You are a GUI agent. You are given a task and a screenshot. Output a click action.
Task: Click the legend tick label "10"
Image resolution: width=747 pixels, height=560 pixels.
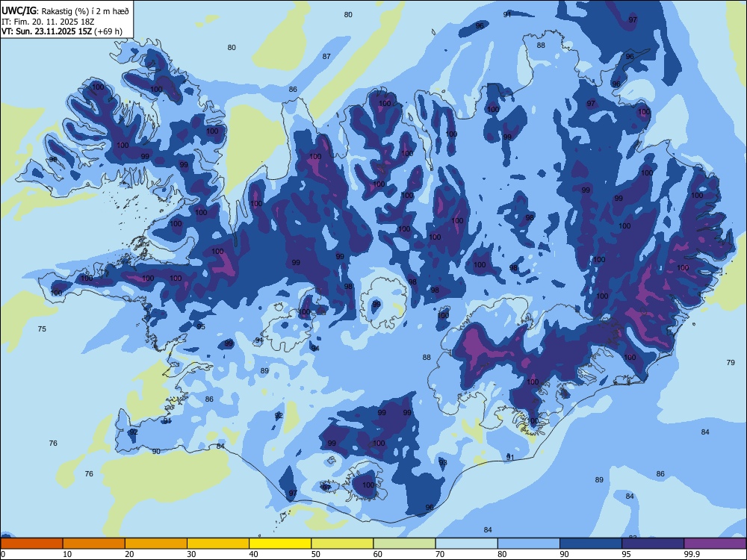[x=67, y=554]
